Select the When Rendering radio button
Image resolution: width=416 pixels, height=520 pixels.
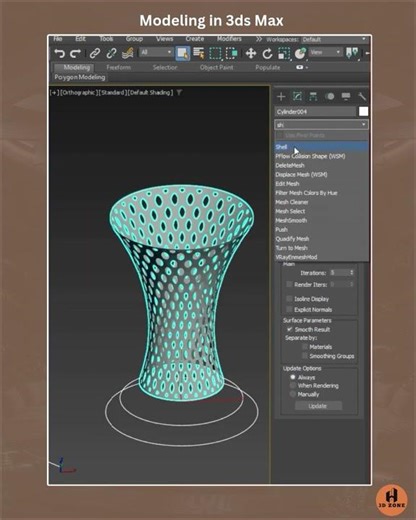tap(293, 385)
